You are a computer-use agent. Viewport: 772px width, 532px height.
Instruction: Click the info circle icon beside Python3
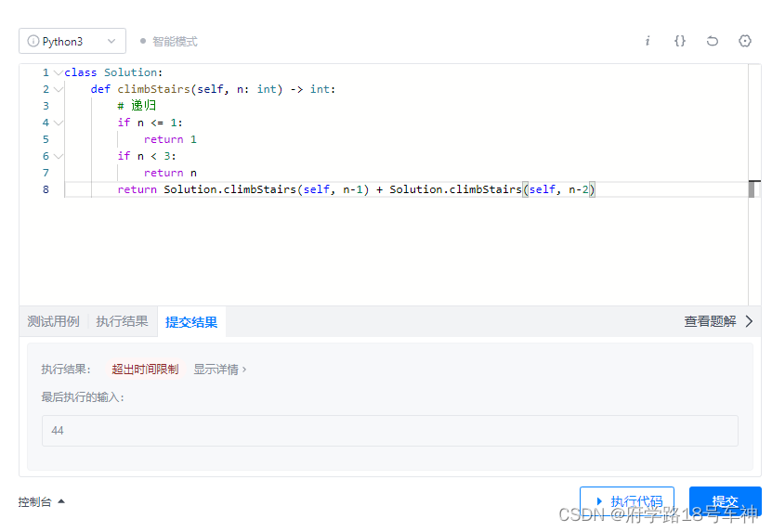pyautogui.click(x=33, y=41)
